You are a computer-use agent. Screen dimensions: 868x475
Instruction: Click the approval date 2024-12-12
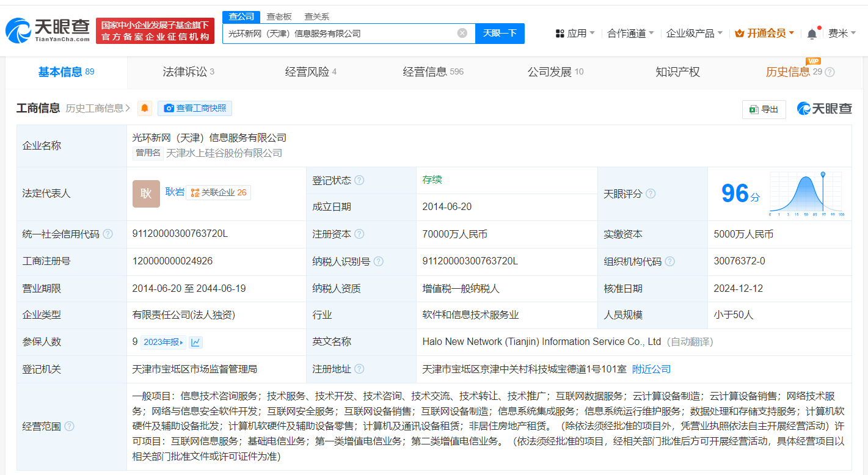point(738,288)
